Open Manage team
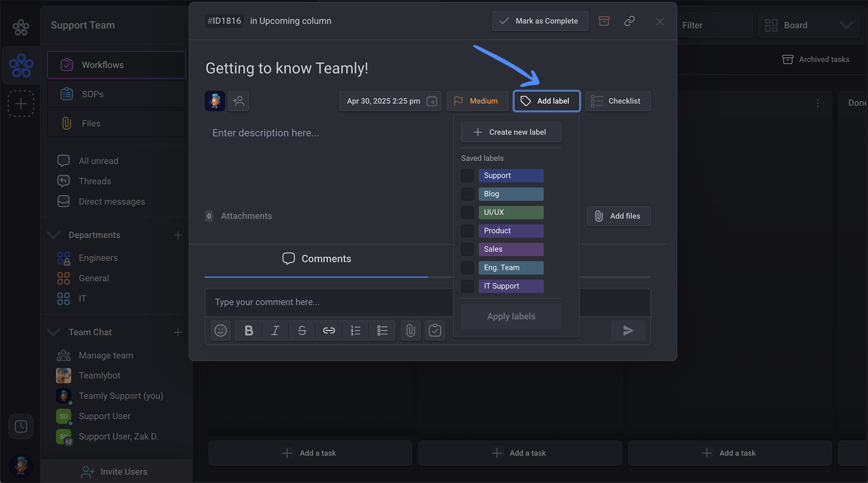The height and width of the screenshot is (483, 868). (95, 356)
